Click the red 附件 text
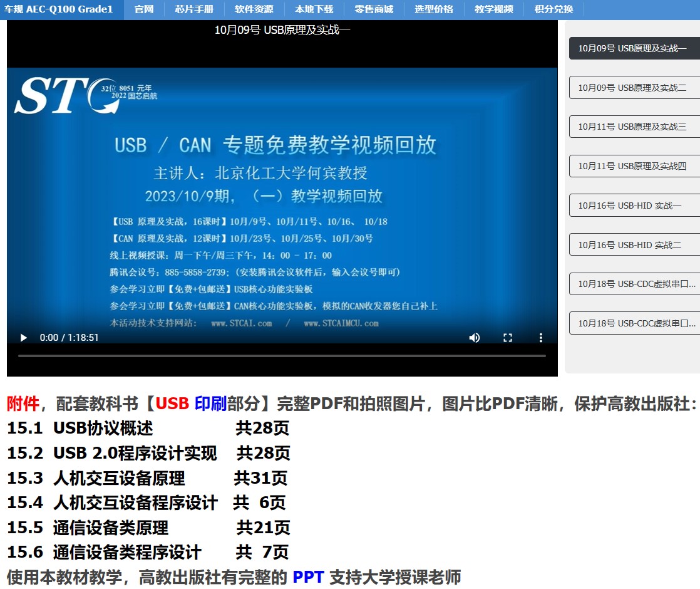The width and height of the screenshot is (700, 589). coord(23,404)
